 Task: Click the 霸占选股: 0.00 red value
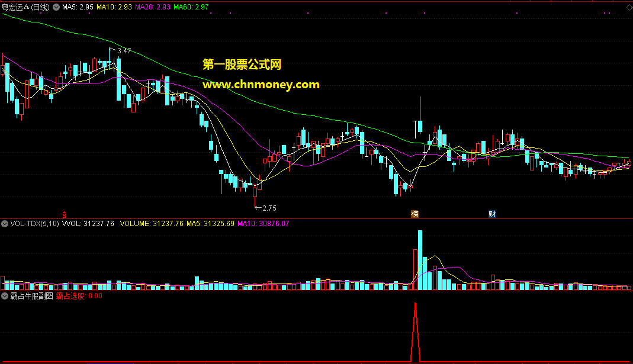(79, 296)
